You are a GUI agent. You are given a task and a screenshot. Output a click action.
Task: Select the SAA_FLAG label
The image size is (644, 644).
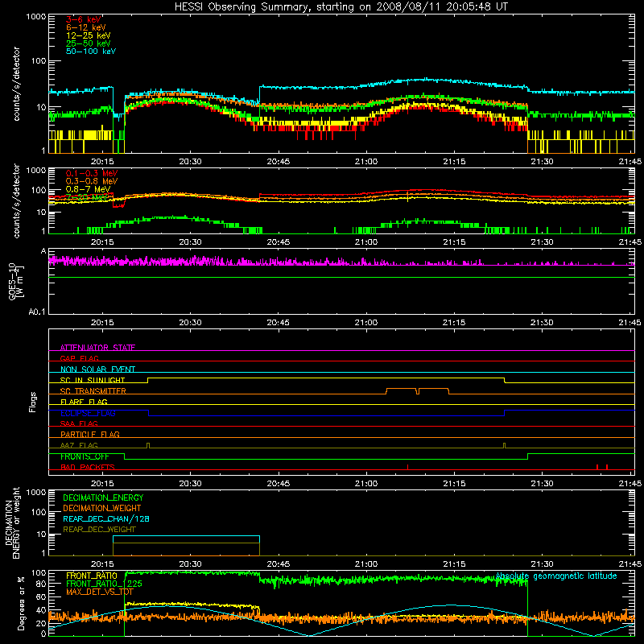tap(79, 423)
